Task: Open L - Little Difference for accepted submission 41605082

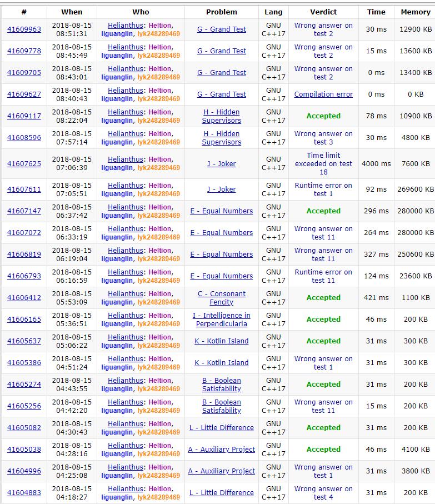Action: [x=222, y=428]
